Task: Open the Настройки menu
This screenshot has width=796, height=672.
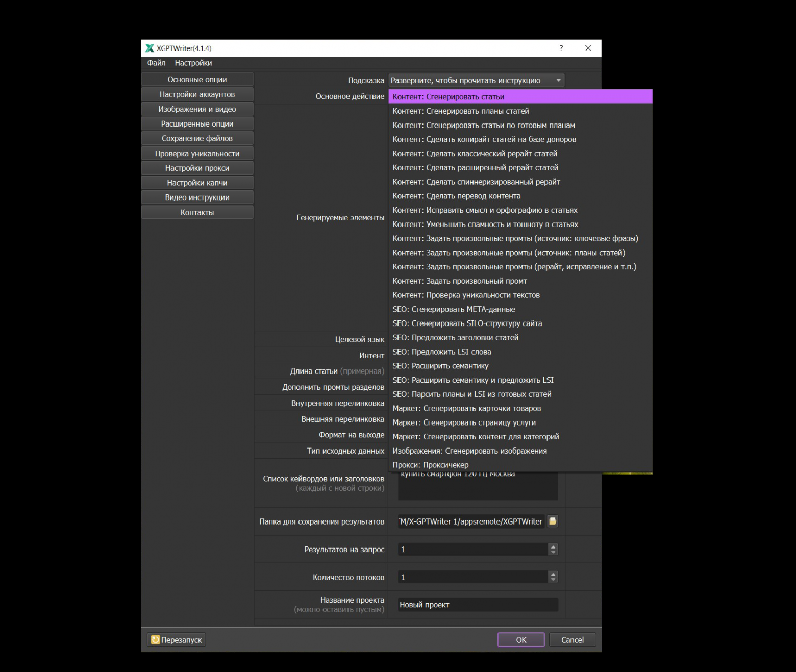Action: point(193,62)
